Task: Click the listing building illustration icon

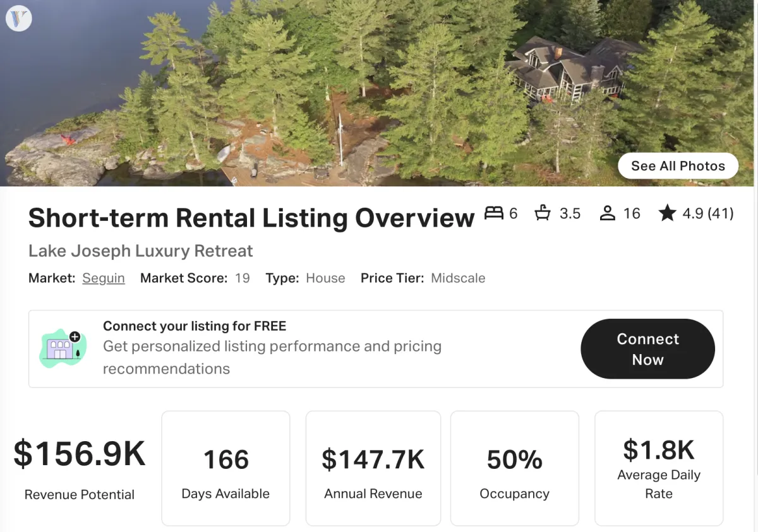Action: [63, 348]
